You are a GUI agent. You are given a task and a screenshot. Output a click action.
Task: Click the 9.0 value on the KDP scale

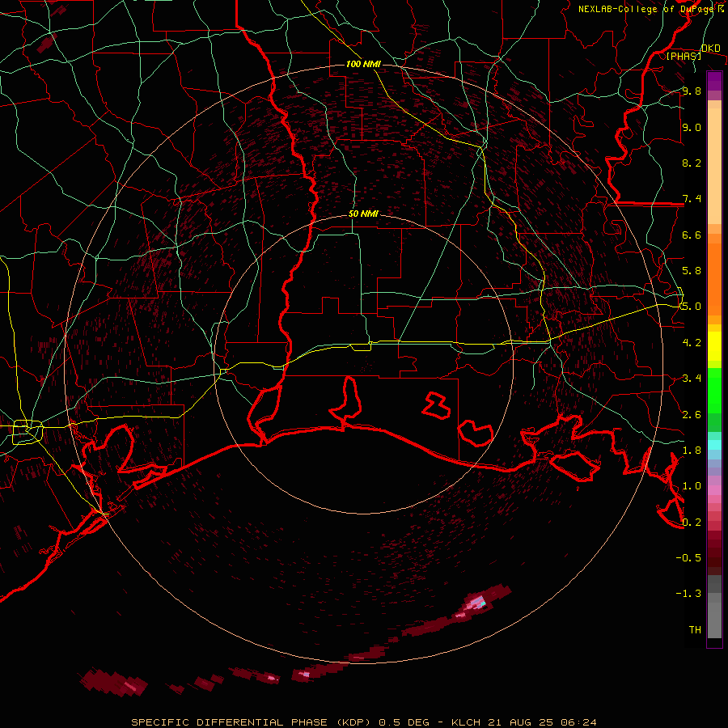point(692,127)
